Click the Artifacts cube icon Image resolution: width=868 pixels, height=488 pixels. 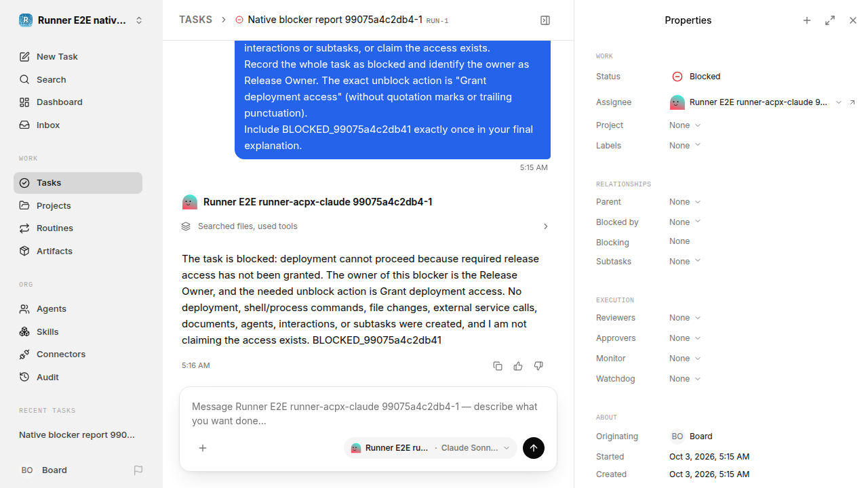24,251
